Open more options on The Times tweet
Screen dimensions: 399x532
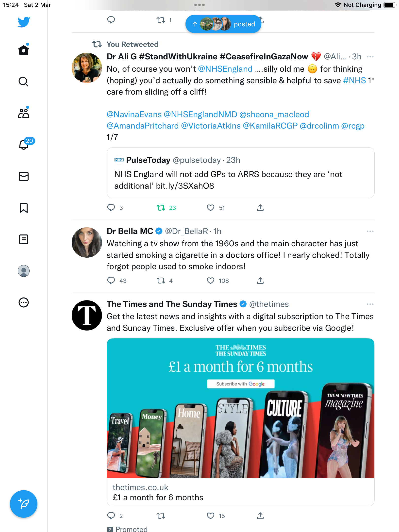click(x=370, y=304)
